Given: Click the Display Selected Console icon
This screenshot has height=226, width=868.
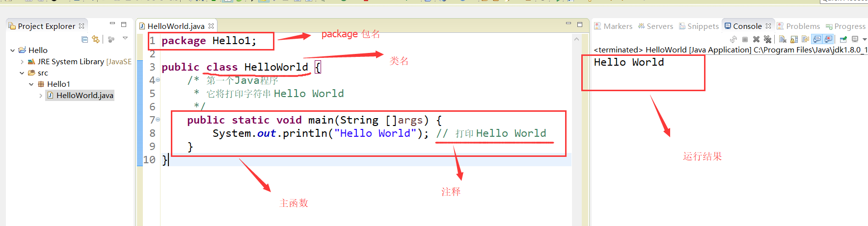Looking at the screenshot, I should tap(855, 39).
